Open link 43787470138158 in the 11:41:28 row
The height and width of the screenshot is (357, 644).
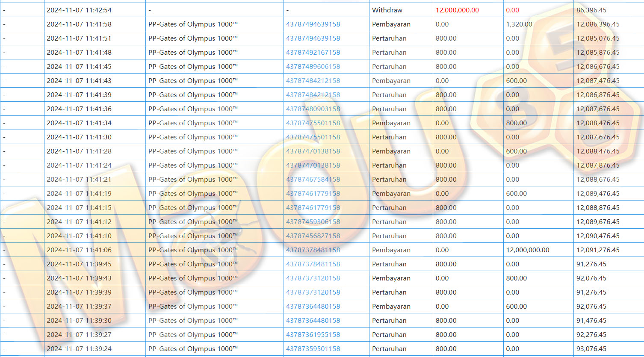[313, 151]
